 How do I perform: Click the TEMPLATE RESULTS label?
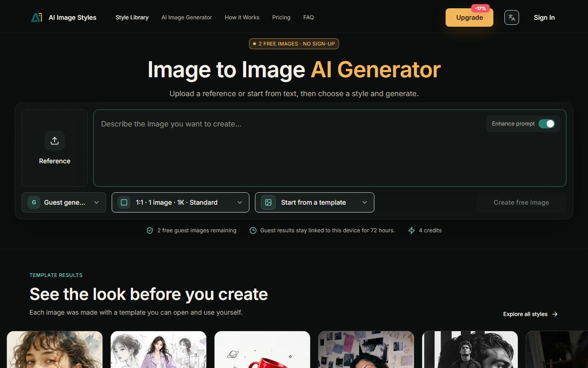[56, 275]
